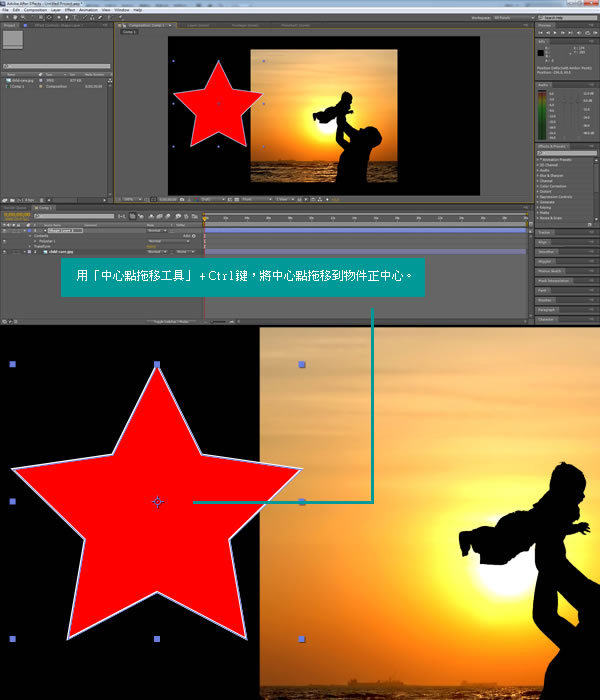600x700 pixels.
Task: Expand Transform group of Shape Layer 1
Action: click(30, 246)
